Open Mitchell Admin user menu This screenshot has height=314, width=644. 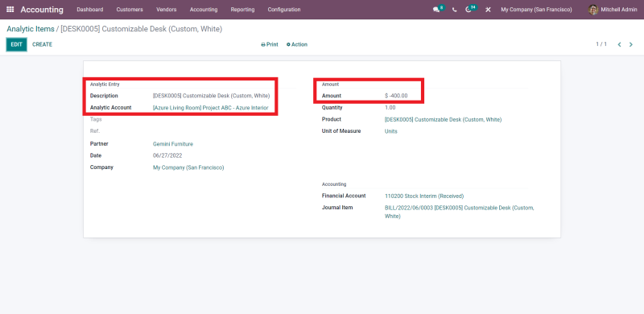point(613,10)
